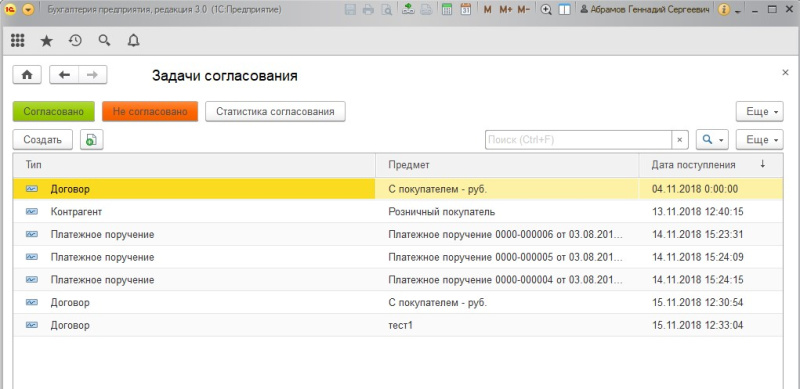
Task: Open notifications bell icon
Action: coord(133,41)
